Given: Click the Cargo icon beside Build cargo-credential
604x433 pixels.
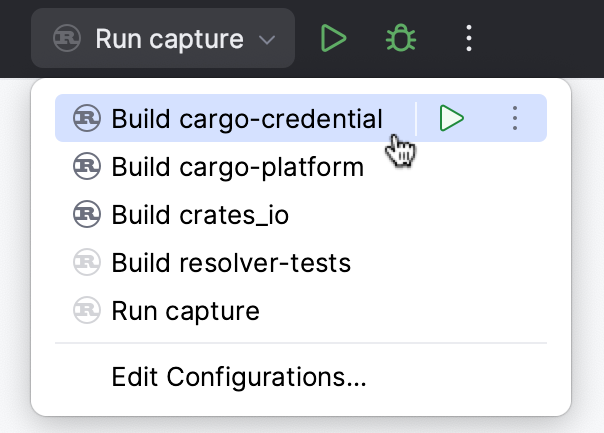Looking at the screenshot, I should click(87, 119).
